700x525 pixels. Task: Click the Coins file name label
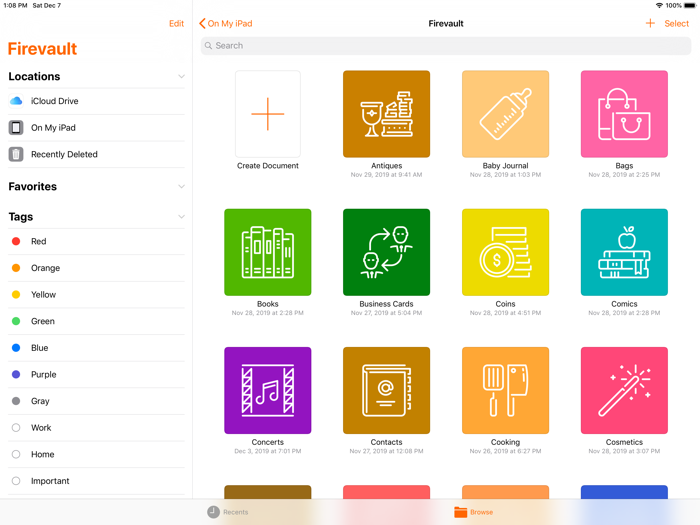(x=505, y=304)
